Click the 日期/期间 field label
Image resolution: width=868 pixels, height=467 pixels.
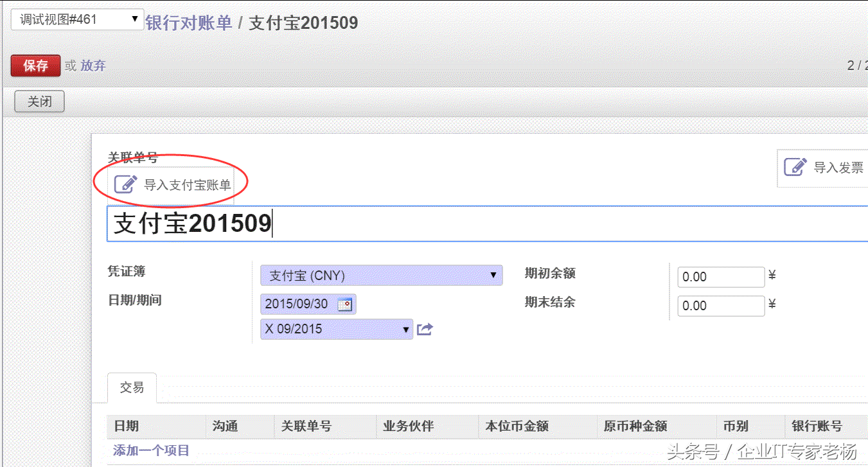point(134,300)
